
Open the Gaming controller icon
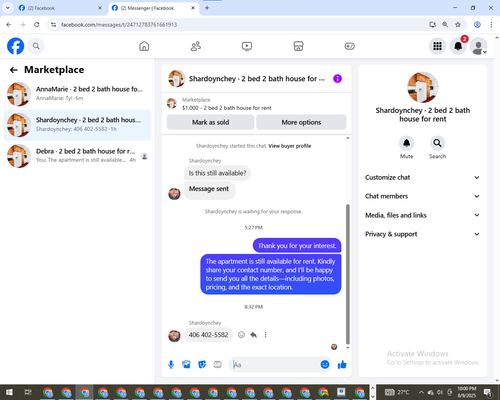tap(350, 46)
